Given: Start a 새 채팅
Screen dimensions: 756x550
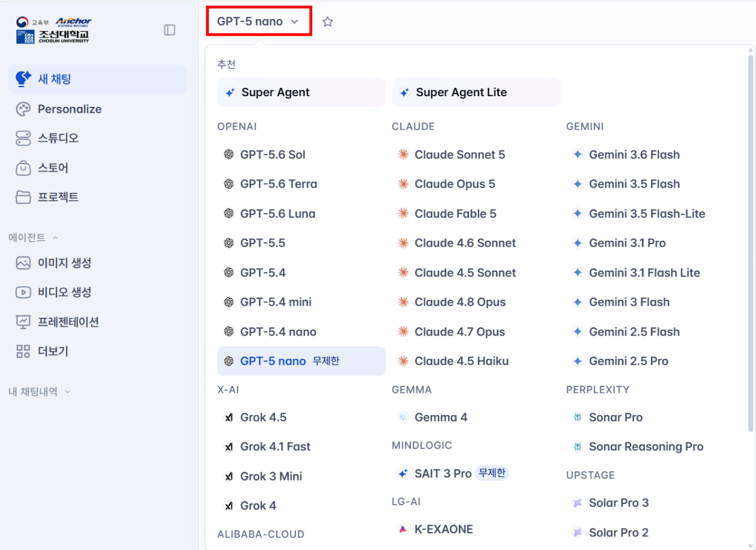Looking at the screenshot, I should click(97, 79).
